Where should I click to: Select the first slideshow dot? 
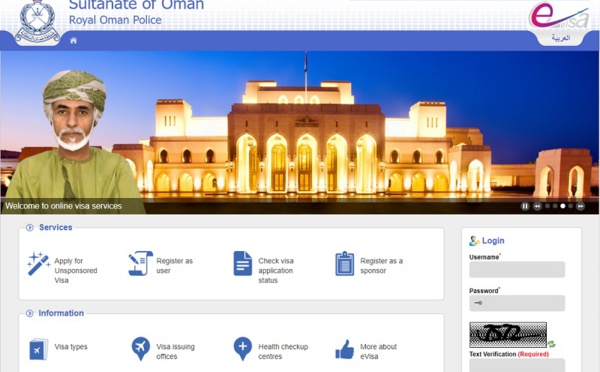pos(548,206)
